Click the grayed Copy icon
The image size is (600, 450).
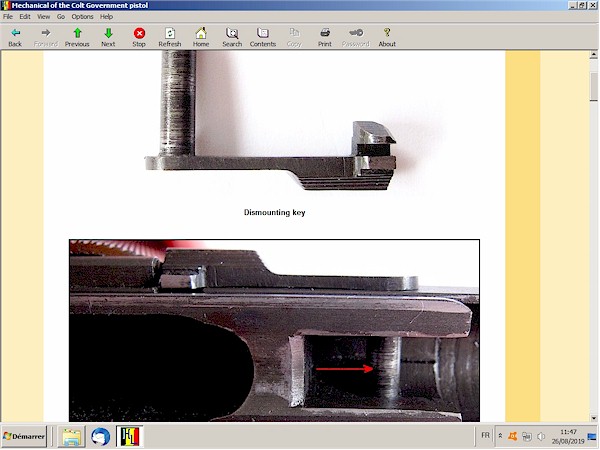coord(294,37)
